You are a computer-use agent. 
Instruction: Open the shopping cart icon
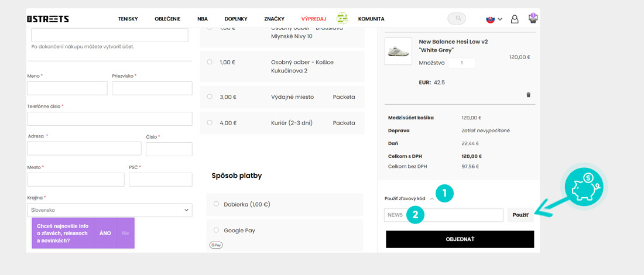pos(533,18)
